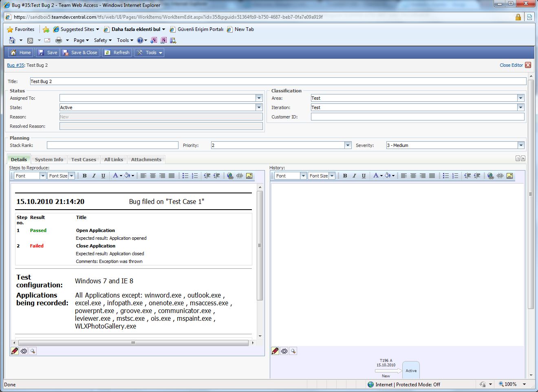Toggle italic in Steps to Reproduce editor

click(94, 176)
